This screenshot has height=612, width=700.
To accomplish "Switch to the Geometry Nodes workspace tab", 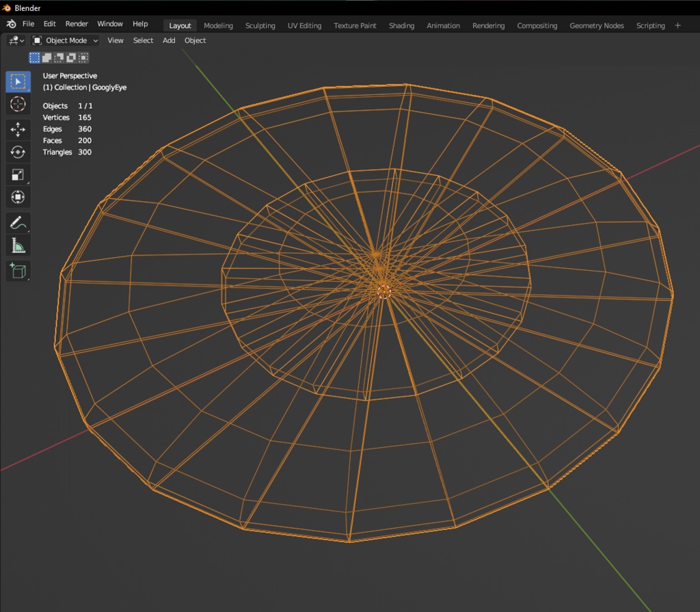I will (x=596, y=25).
